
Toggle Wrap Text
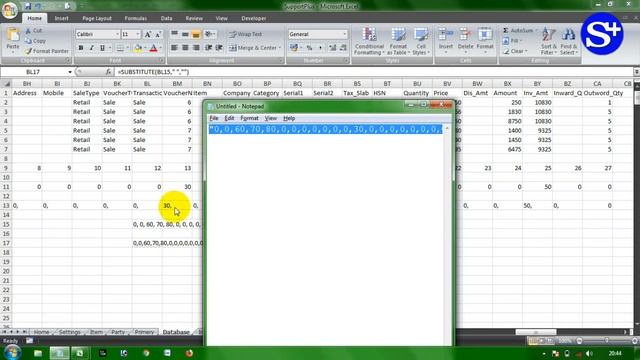[x=246, y=34]
